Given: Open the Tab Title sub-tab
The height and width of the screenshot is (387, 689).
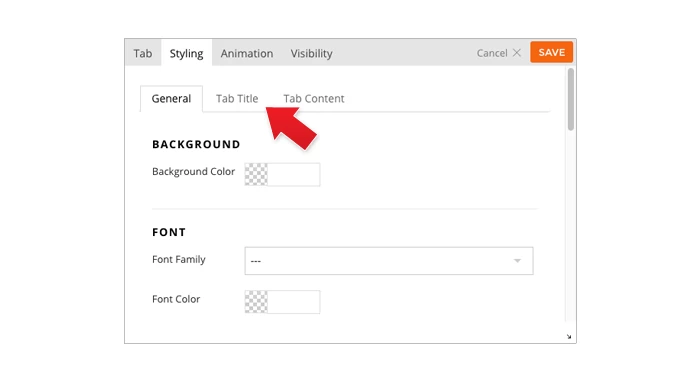Looking at the screenshot, I should (x=237, y=98).
